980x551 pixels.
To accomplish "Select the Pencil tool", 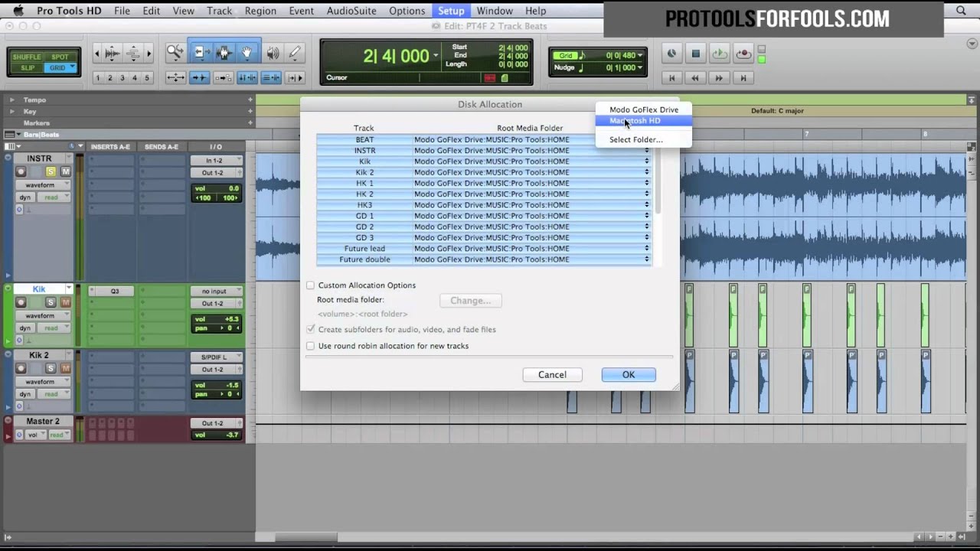I will click(x=296, y=53).
